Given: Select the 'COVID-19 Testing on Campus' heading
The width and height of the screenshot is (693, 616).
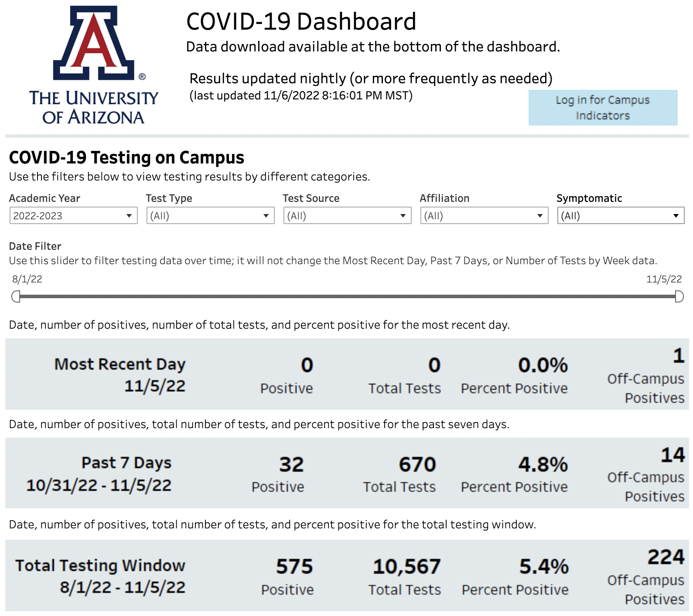Looking at the screenshot, I should 126,157.
